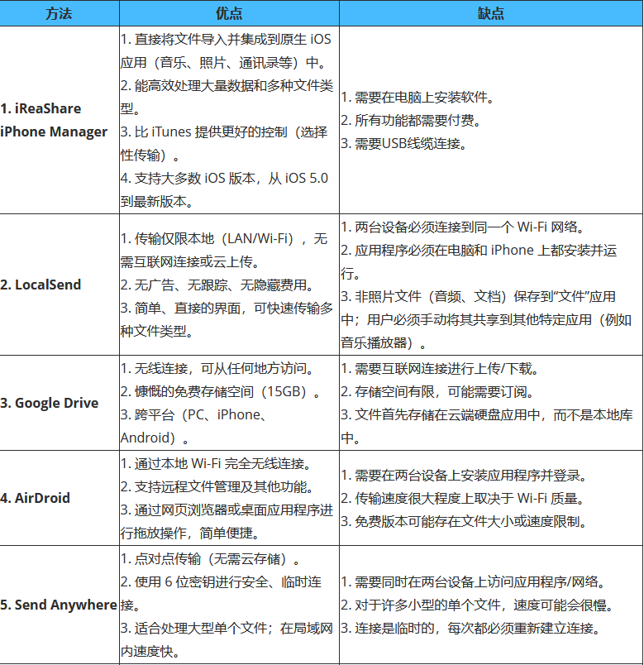Screen dimensions: 644x665
Task: Click text 通过网页浏览器或桌面应用程序
Action: [x=227, y=510]
